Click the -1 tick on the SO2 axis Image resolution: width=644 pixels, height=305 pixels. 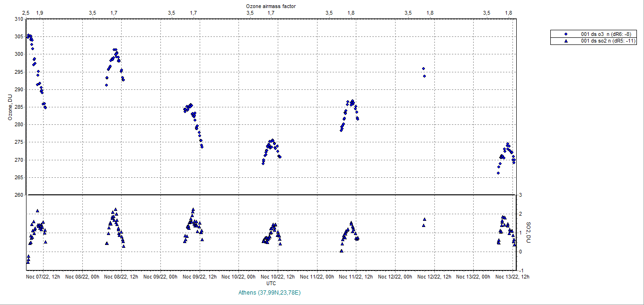pyautogui.click(x=520, y=270)
